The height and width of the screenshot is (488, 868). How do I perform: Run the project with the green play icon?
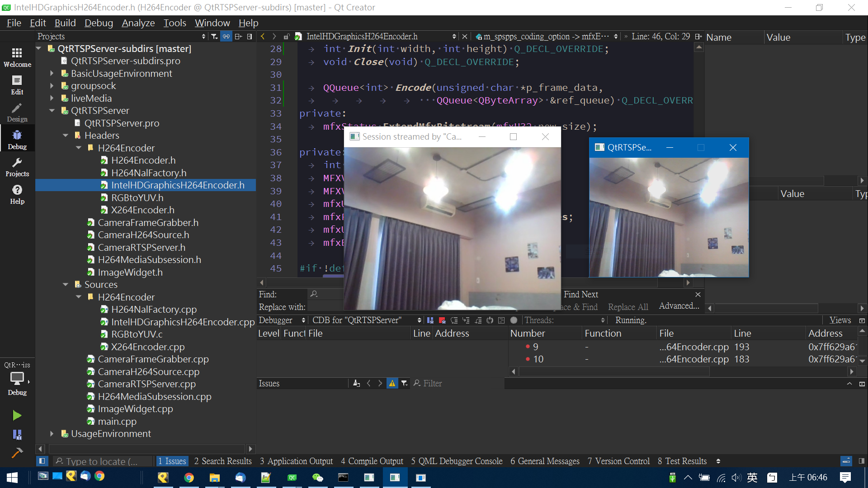pos(17,415)
